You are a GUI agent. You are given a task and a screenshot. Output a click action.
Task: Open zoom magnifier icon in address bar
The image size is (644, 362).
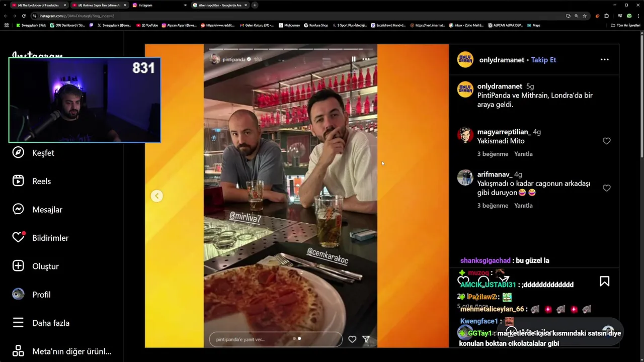tap(576, 16)
